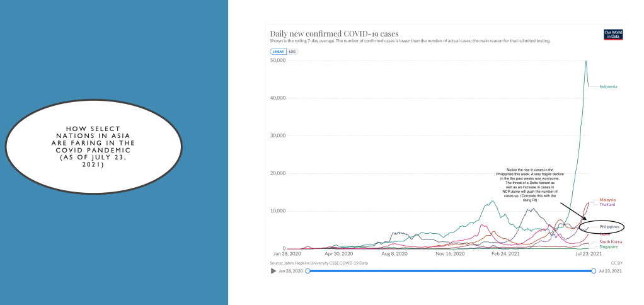The width and height of the screenshot is (644, 305).
Task: Click the Jul 23, 2021 timeline end date
Action: 610,271
